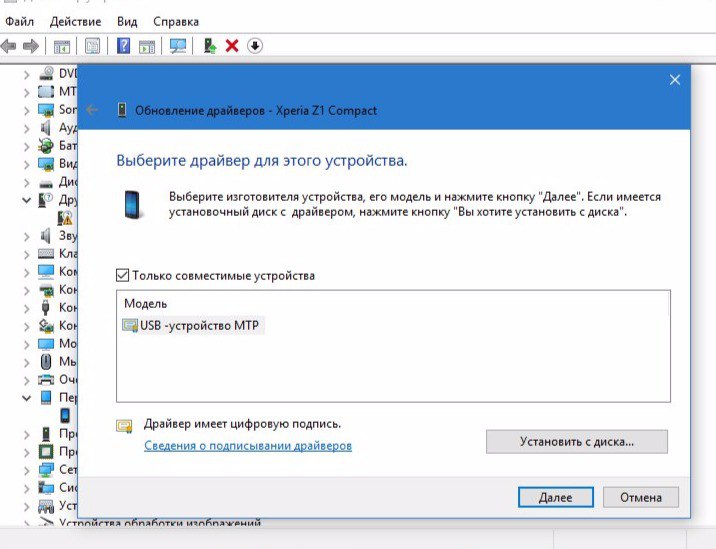The height and width of the screenshot is (549, 716).
Task: Open the Сведения о подписывании драйверов link
Action: [248, 445]
